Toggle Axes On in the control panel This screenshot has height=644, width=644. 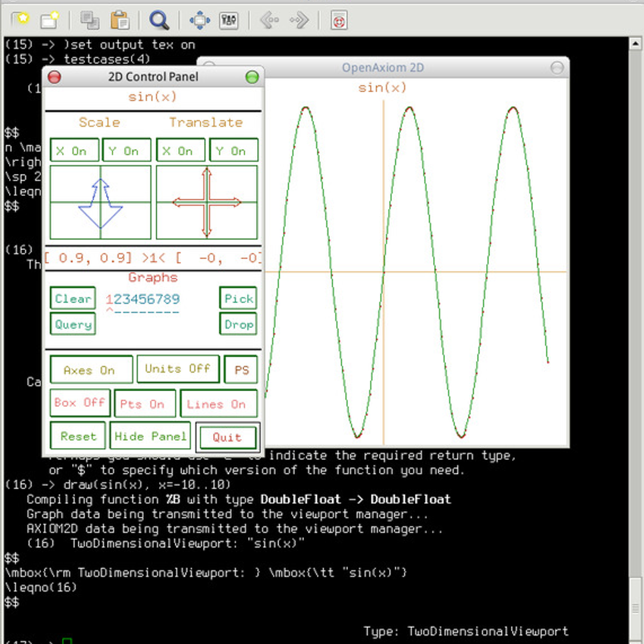click(91, 369)
